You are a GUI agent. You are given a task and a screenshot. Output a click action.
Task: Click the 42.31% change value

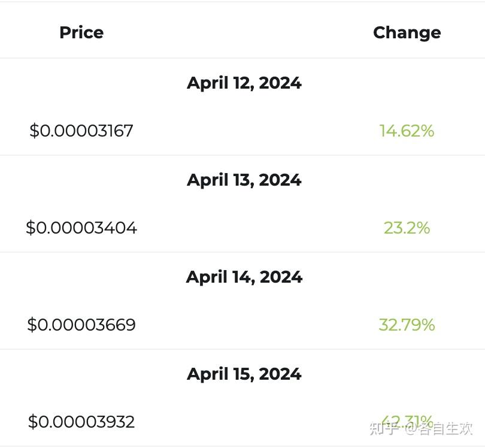(407, 419)
